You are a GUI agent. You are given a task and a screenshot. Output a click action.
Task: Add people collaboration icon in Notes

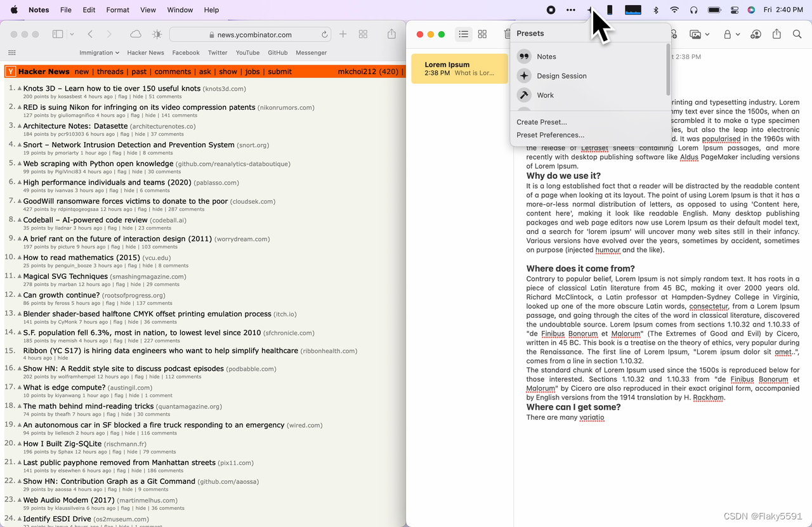[756, 34]
